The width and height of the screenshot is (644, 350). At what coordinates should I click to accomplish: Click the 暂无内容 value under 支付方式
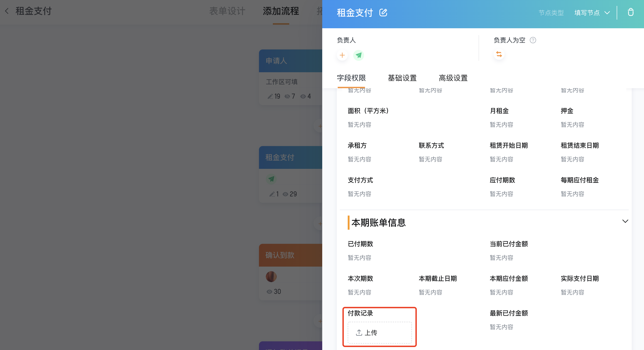(x=360, y=194)
